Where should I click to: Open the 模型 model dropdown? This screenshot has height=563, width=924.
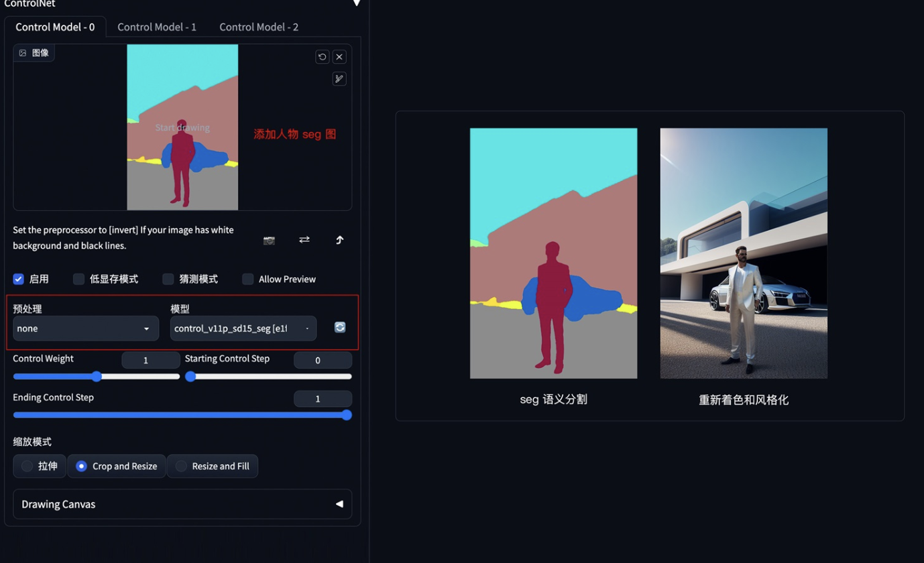[x=243, y=328]
